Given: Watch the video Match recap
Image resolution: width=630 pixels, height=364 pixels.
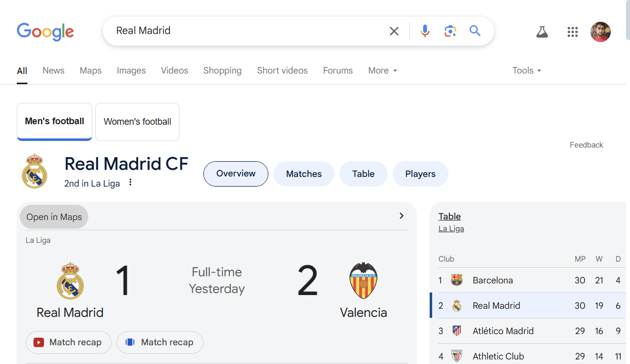Looking at the screenshot, I should tap(67, 342).
